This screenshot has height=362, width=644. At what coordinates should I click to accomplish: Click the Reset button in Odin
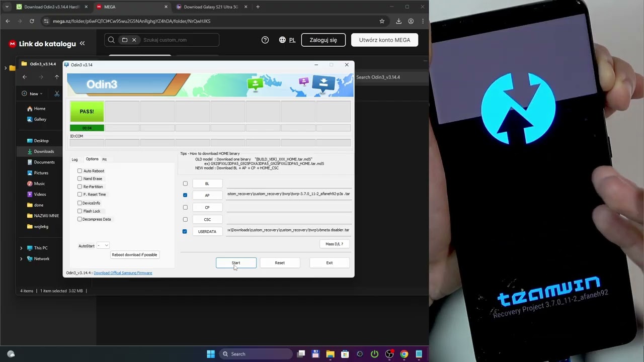pyautogui.click(x=280, y=262)
